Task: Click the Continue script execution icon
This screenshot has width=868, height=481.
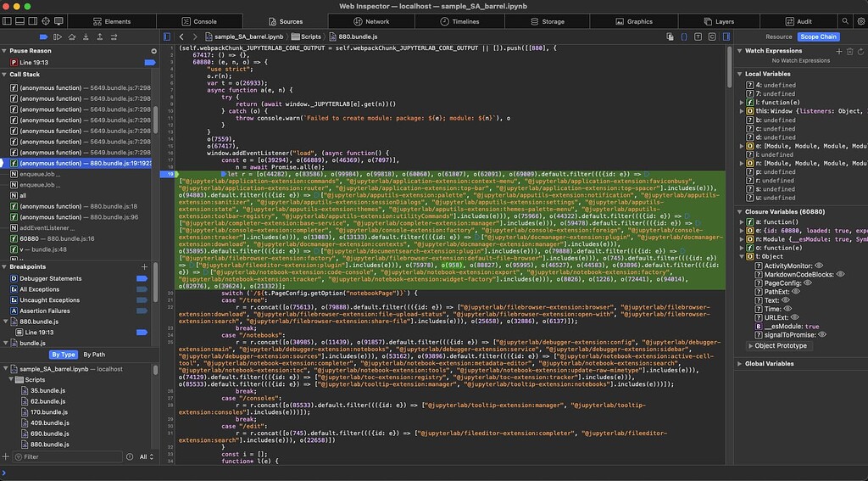Action: click(x=58, y=36)
